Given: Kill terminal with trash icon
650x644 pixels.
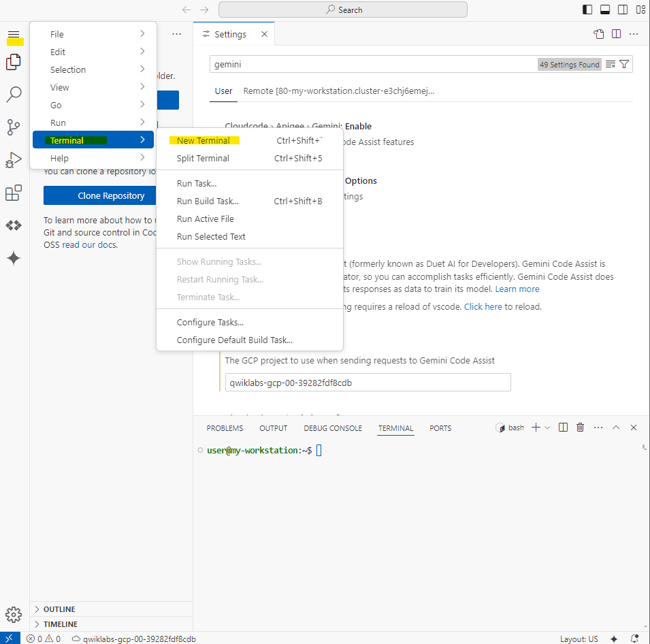Looking at the screenshot, I should [x=581, y=428].
